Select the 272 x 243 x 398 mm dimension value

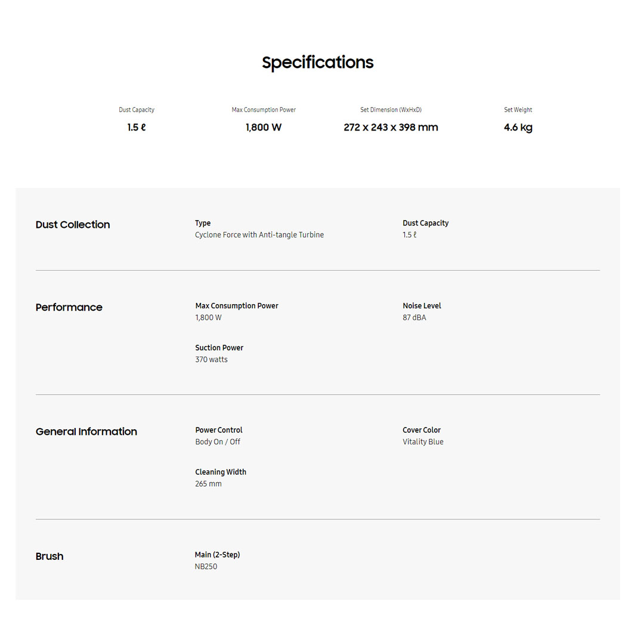391,128
